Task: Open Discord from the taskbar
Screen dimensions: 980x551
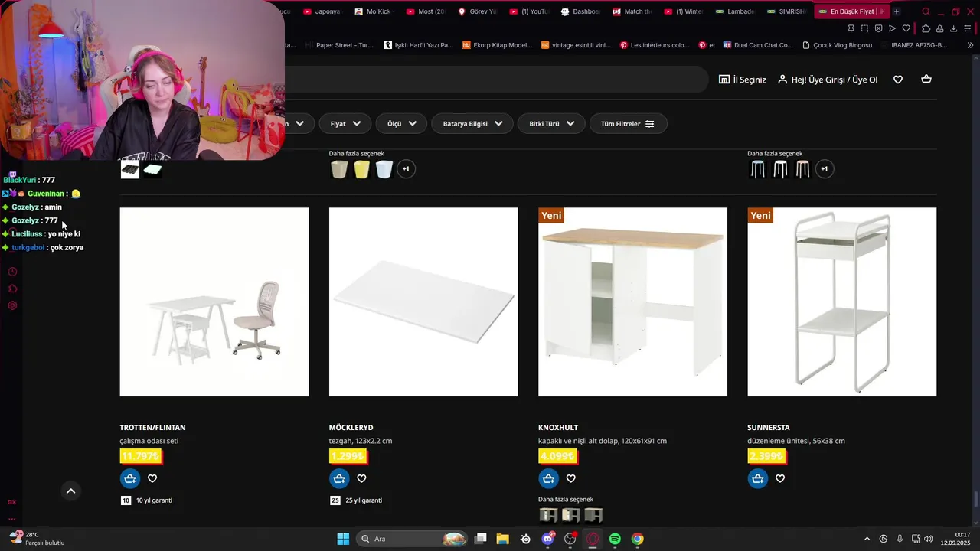Action: (x=547, y=539)
